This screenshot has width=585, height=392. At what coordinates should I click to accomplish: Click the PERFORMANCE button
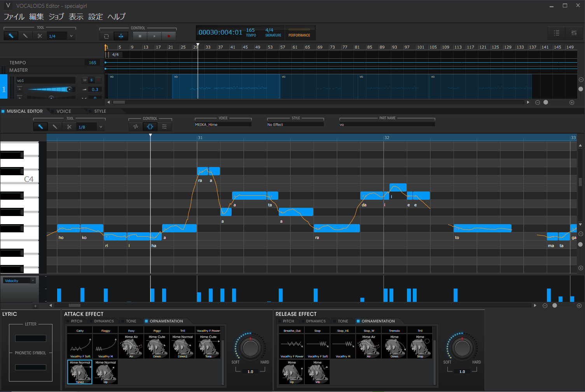(299, 33)
